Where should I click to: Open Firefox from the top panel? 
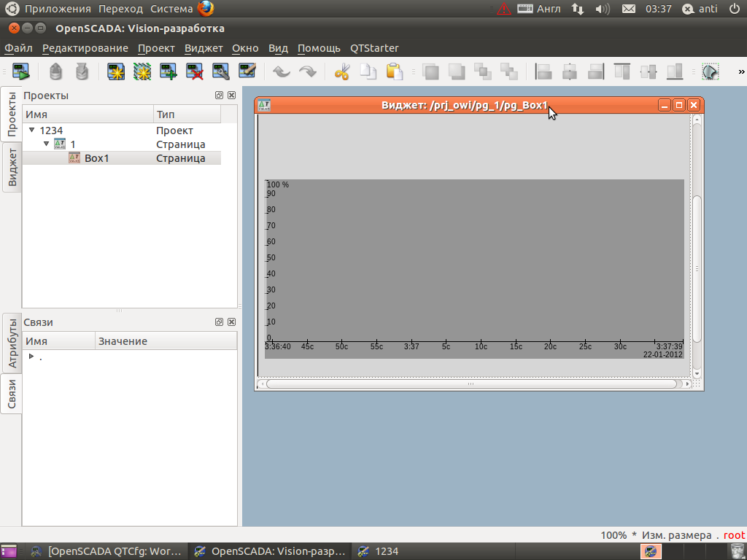point(206,9)
